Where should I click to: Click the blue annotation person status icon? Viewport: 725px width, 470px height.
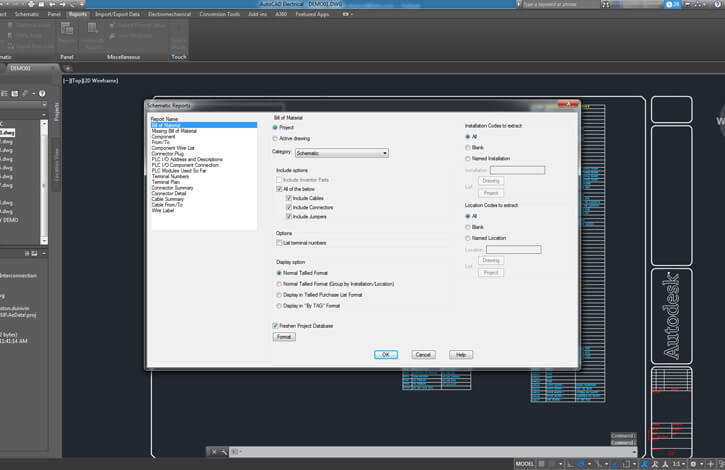[644, 464]
